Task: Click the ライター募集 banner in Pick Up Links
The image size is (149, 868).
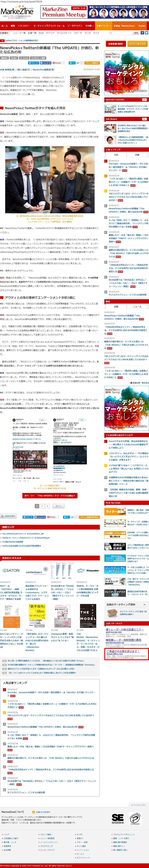Action: [x=115, y=512]
